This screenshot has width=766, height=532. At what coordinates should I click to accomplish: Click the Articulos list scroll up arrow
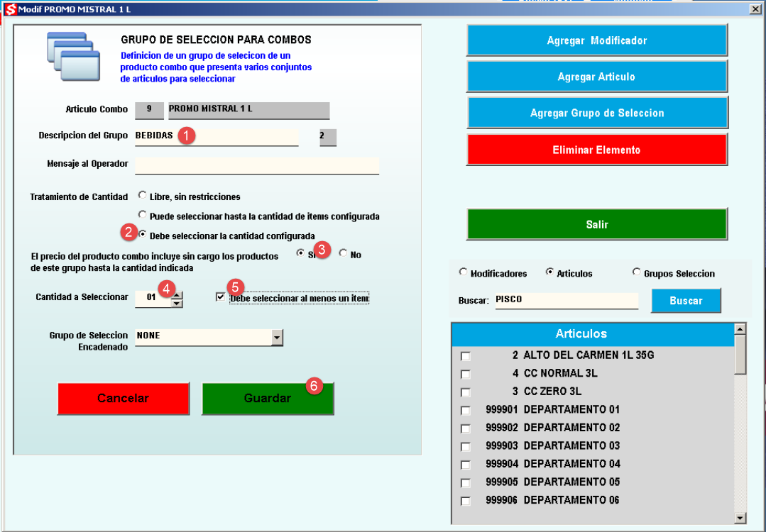click(x=740, y=329)
